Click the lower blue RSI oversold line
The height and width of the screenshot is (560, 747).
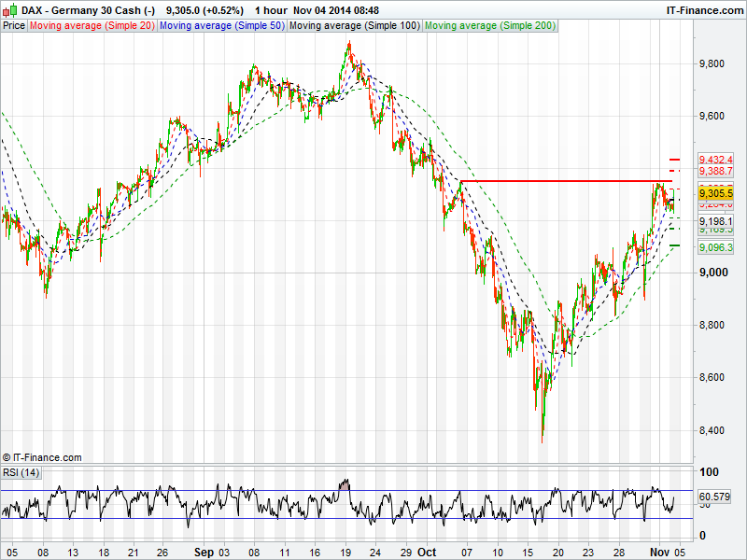346,519
